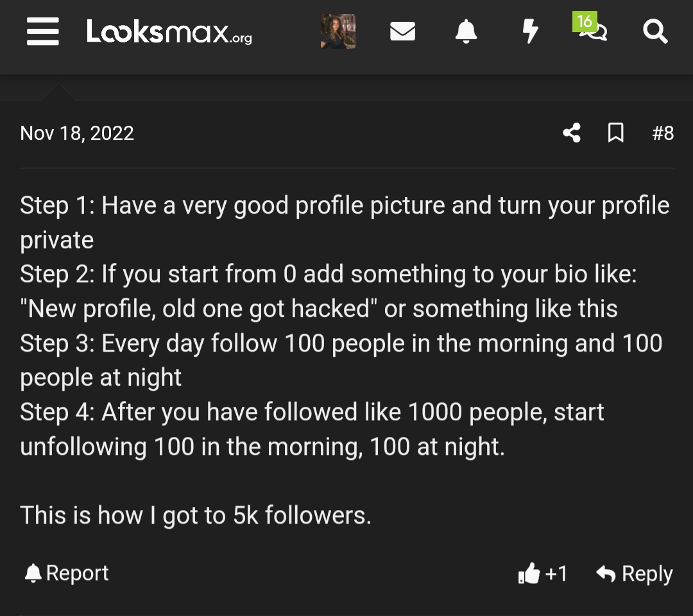
Task: Open your inbox via the envelope icon
Action: pyautogui.click(x=402, y=31)
